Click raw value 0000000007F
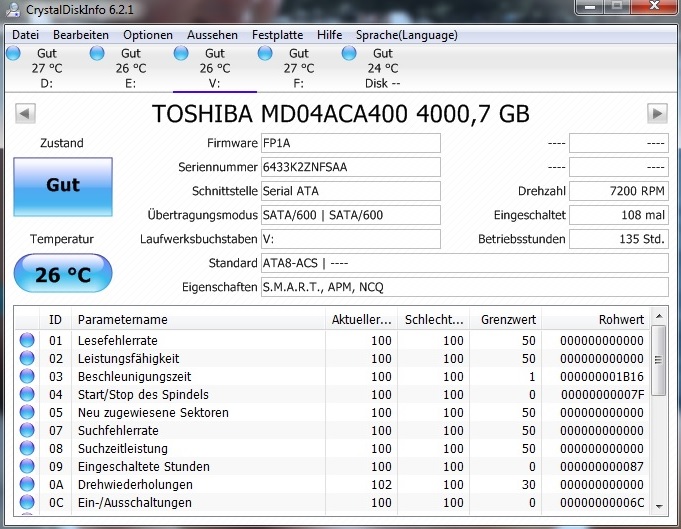 coord(602,395)
